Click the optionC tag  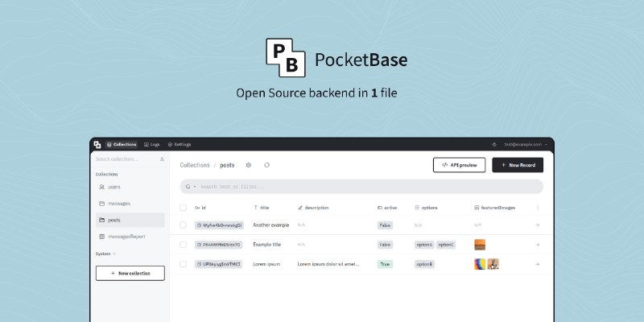point(446,245)
